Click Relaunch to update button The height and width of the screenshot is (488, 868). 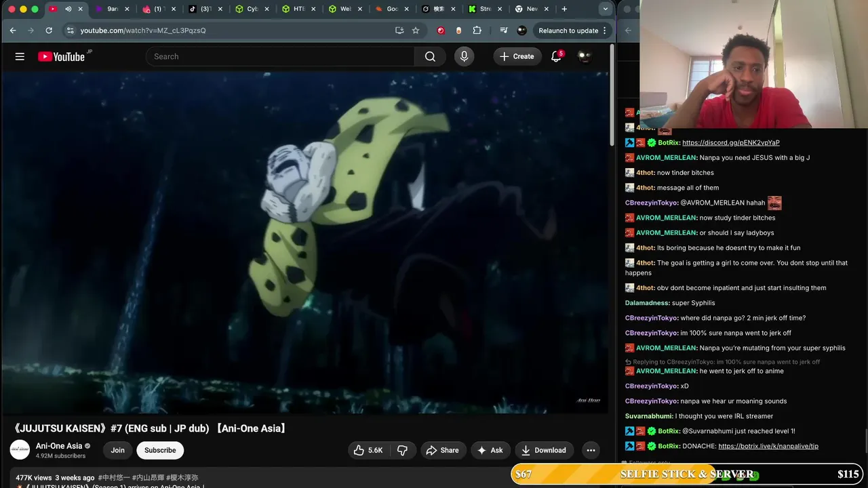pyautogui.click(x=568, y=30)
